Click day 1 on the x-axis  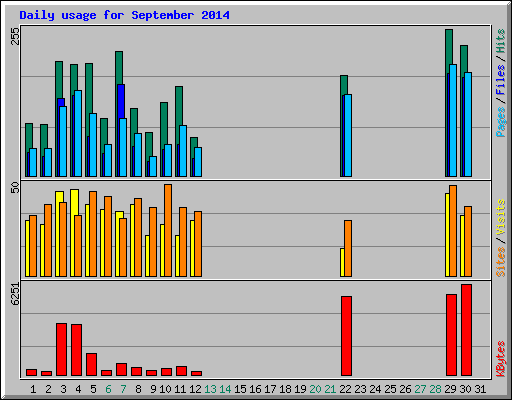33,389
